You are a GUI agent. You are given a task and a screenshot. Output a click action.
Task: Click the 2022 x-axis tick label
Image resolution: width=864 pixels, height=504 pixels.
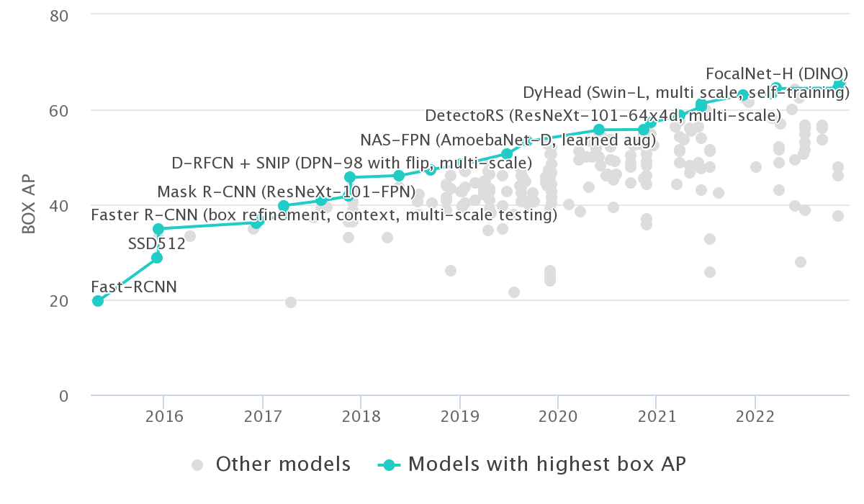pyautogui.click(x=755, y=418)
